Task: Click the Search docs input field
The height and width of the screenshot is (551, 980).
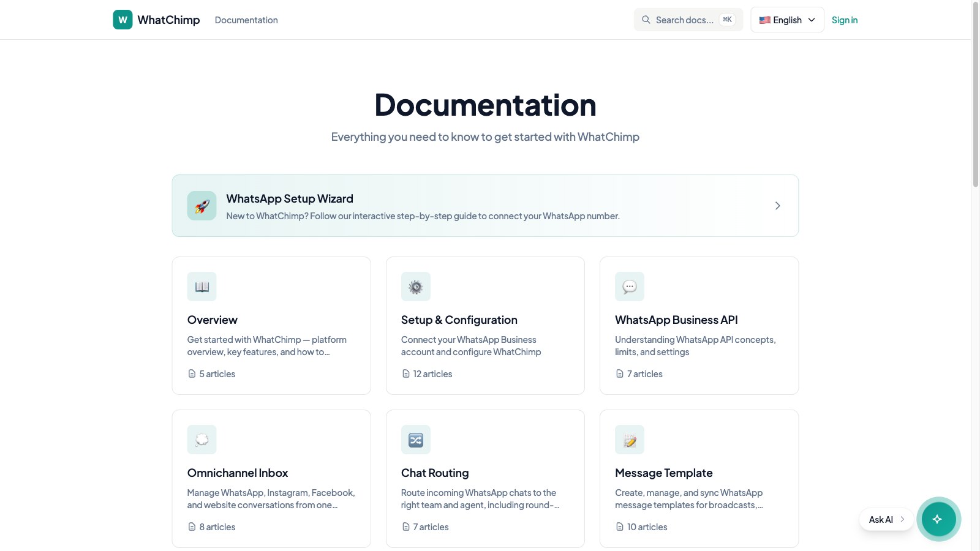Action: [688, 20]
